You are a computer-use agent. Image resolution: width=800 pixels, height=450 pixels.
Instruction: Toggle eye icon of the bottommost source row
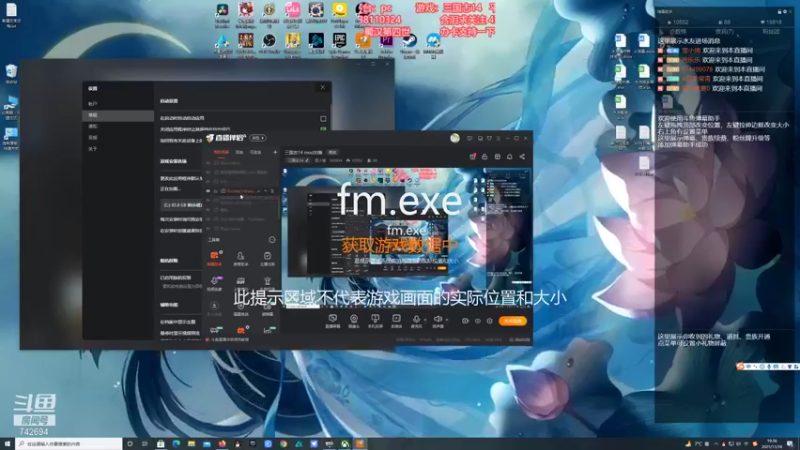(x=208, y=229)
